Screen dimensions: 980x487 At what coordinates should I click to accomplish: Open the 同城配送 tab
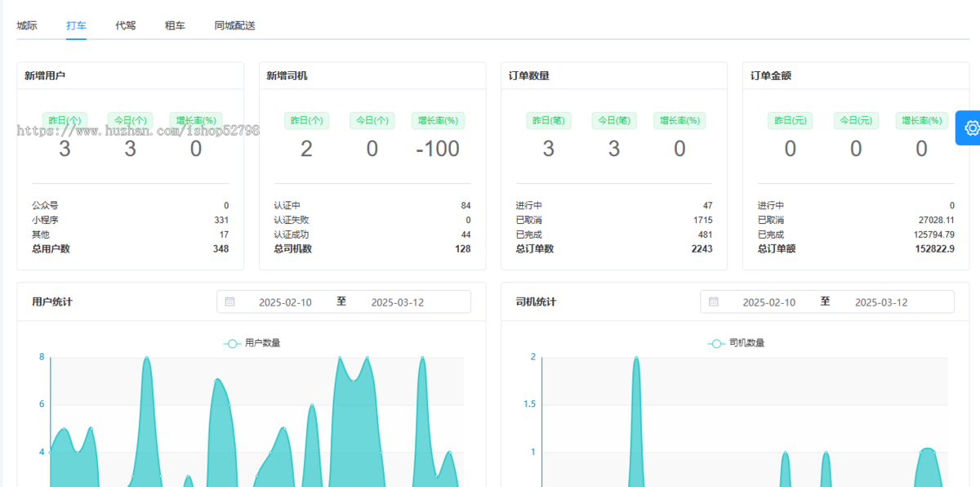tap(235, 25)
